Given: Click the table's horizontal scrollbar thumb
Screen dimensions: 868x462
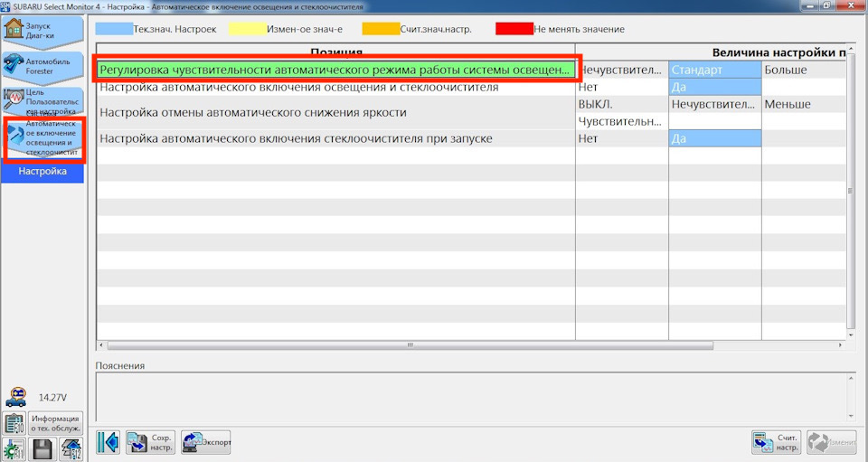Looking at the screenshot, I should click(x=410, y=345).
